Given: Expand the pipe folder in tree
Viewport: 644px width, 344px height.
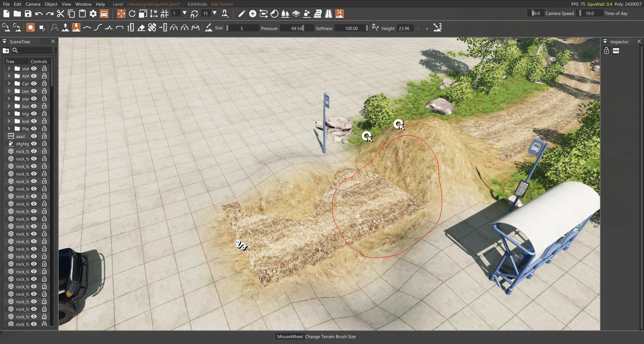Looking at the screenshot, I should coord(9,99).
